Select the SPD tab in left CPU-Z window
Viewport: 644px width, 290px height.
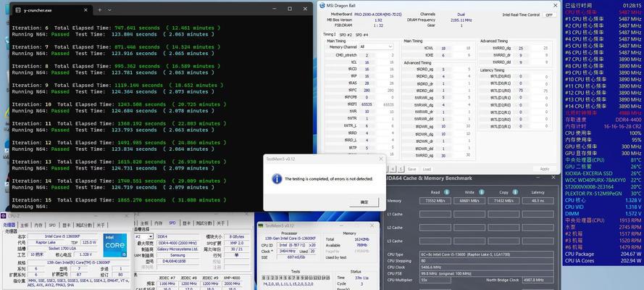point(52,225)
